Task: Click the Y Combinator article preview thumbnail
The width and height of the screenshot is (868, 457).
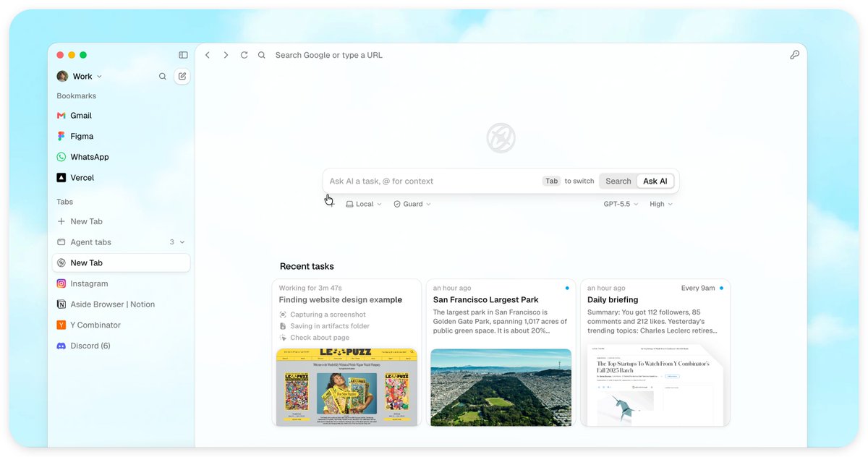Action: [655, 385]
